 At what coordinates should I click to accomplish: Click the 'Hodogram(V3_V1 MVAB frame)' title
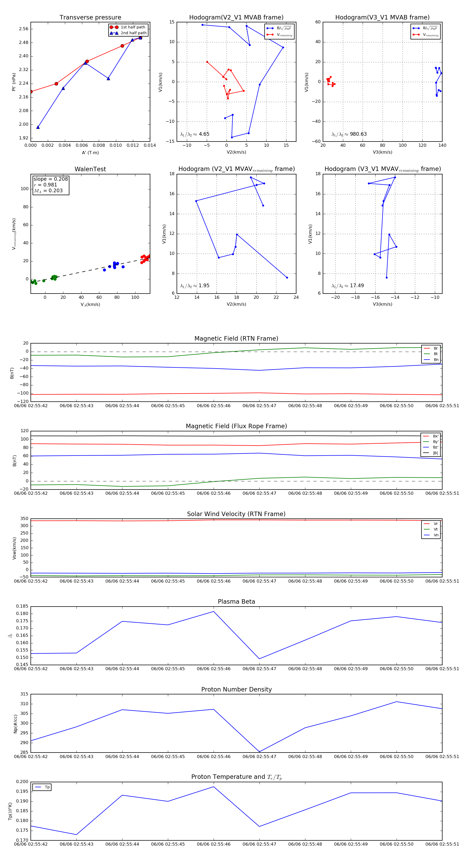coord(382,18)
